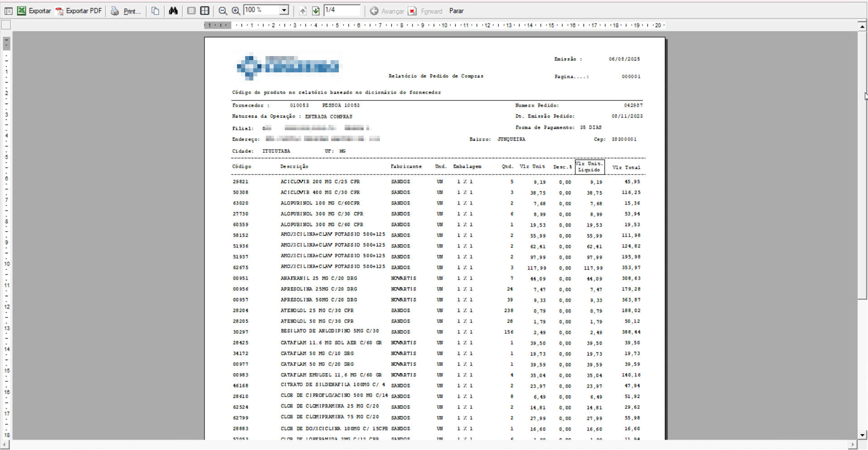
Task: Click BESILATO DE ANLODIPINO 5MG C/30 description
Action: coord(330,331)
